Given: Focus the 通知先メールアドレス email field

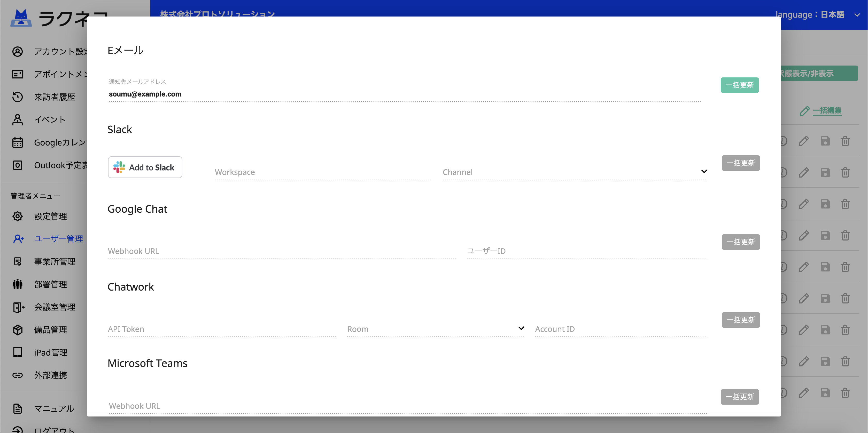Looking at the screenshot, I should pyautogui.click(x=404, y=94).
